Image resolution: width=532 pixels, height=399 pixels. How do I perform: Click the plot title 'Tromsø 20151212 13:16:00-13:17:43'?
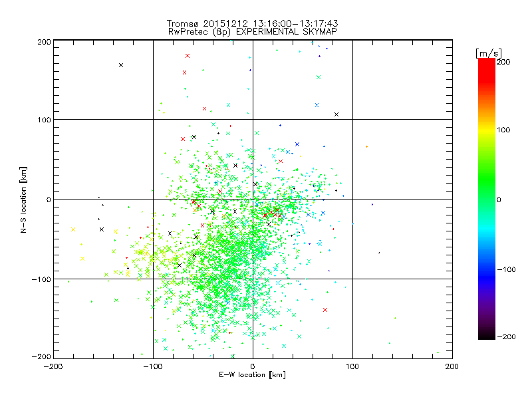point(252,23)
